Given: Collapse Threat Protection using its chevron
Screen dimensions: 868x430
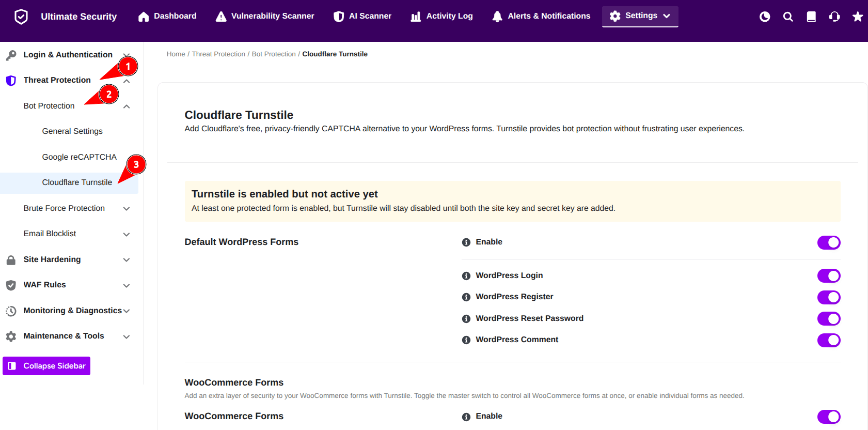Looking at the screenshot, I should pos(127,82).
